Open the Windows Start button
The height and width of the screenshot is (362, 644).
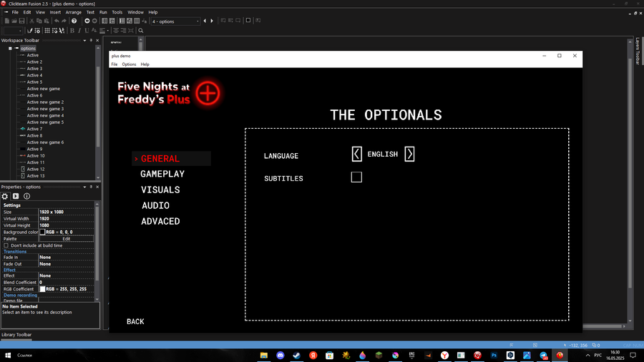(7, 356)
